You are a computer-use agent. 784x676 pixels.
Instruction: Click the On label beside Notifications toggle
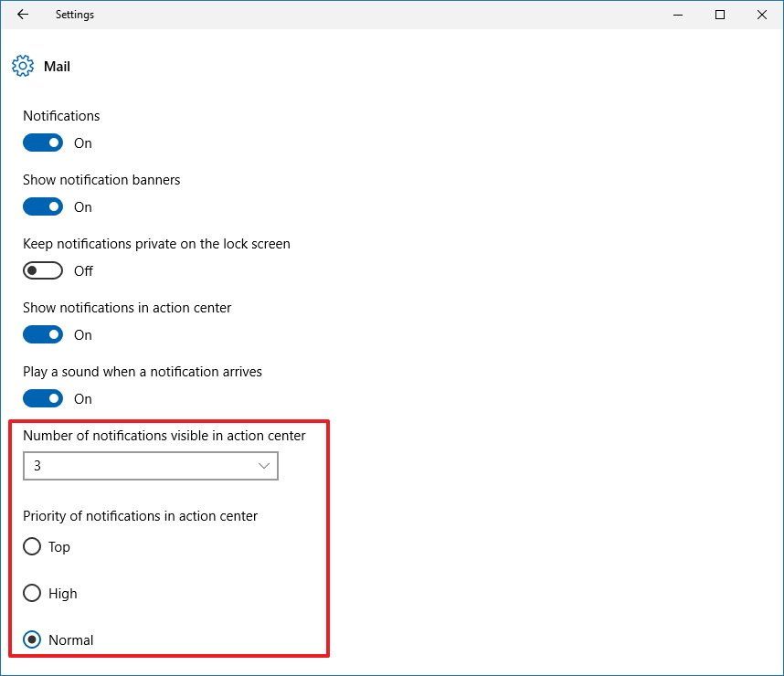82,143
